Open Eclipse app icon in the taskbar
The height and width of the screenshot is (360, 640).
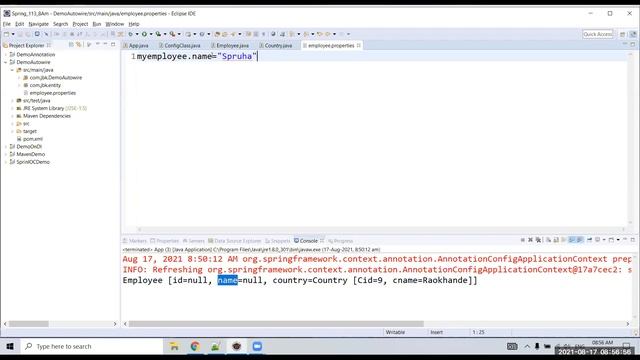(x=236, y=347)
